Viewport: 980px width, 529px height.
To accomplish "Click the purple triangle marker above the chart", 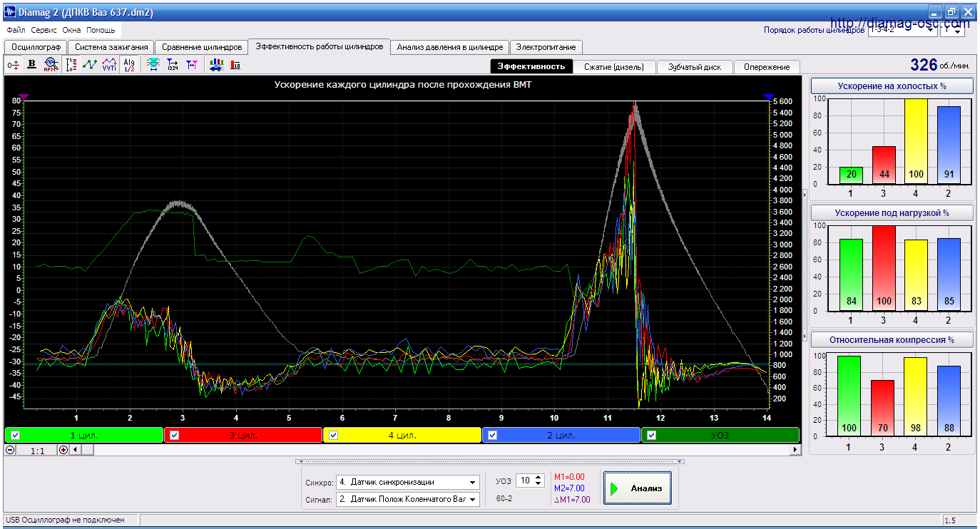I will point(24,96).
